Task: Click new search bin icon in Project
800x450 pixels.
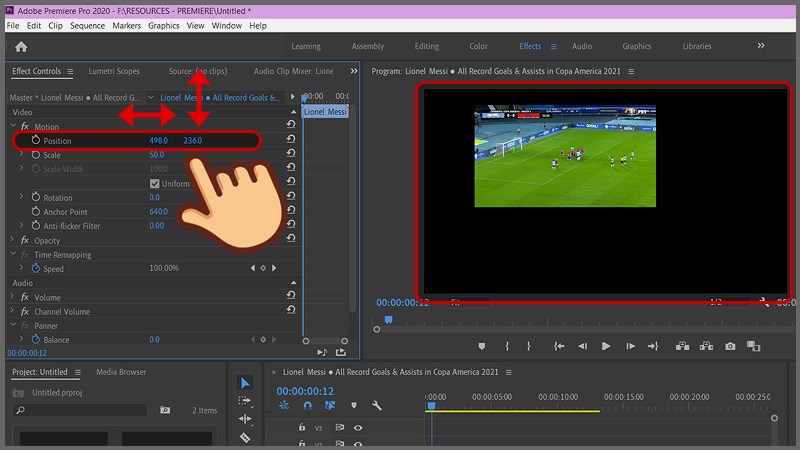Action: coord(165,410)
